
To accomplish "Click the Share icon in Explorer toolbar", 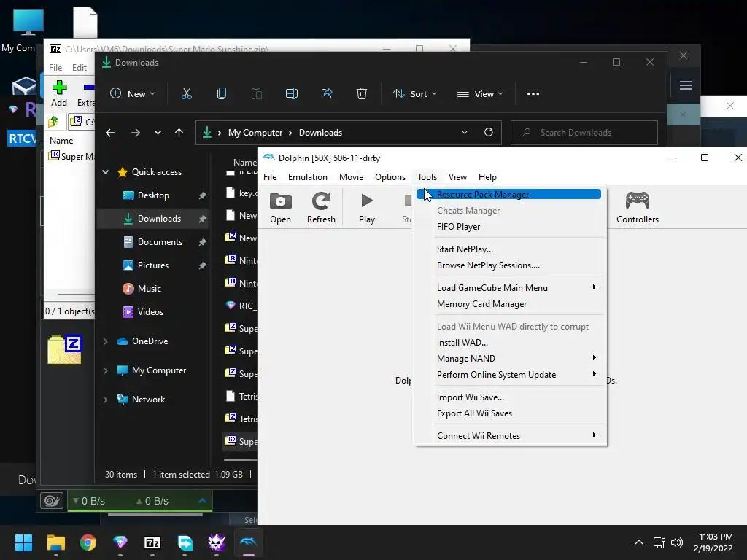I will (327, 94).
